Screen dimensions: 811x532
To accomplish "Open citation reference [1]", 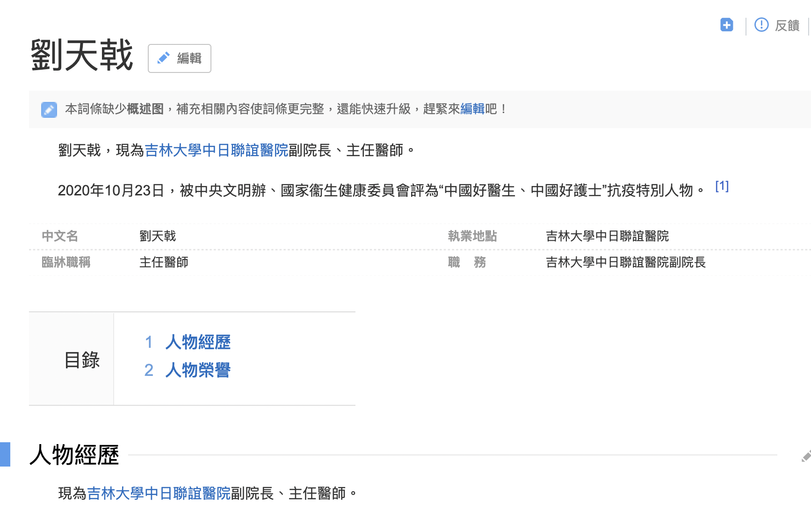I will pos(722,186).
